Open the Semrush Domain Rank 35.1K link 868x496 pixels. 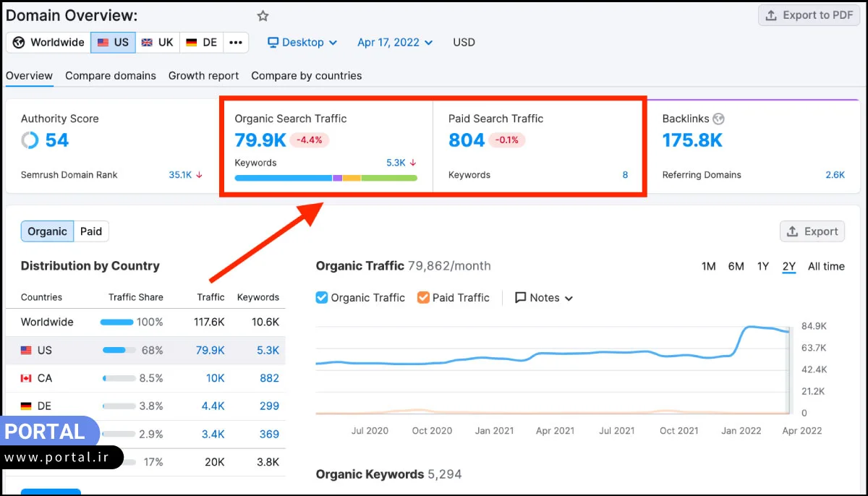[x=181, y=174]
